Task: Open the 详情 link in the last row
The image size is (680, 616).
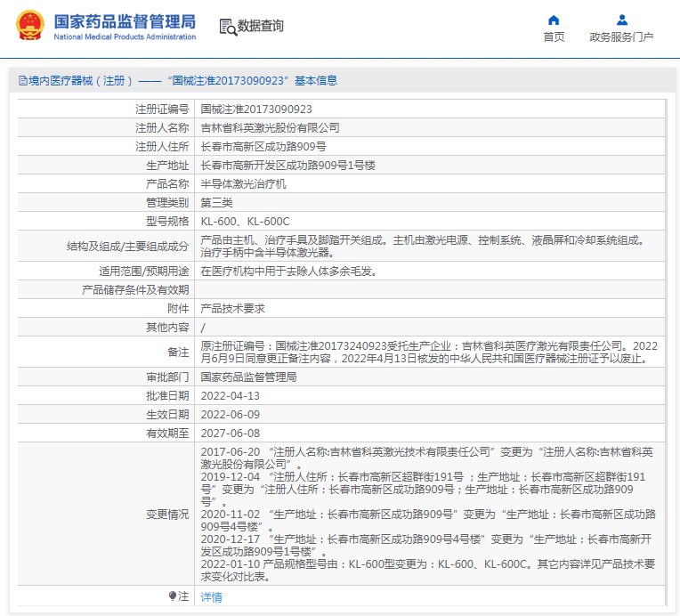Action: 211,596
